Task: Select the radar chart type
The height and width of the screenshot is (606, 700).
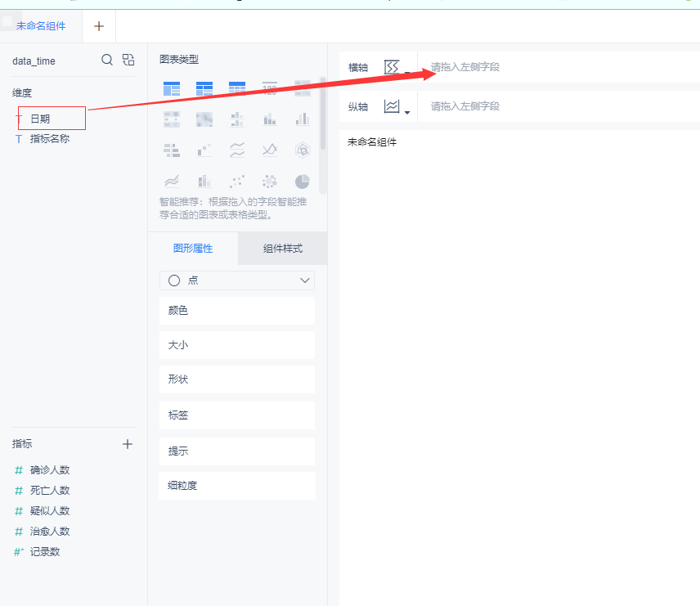Action: [303, 150]
